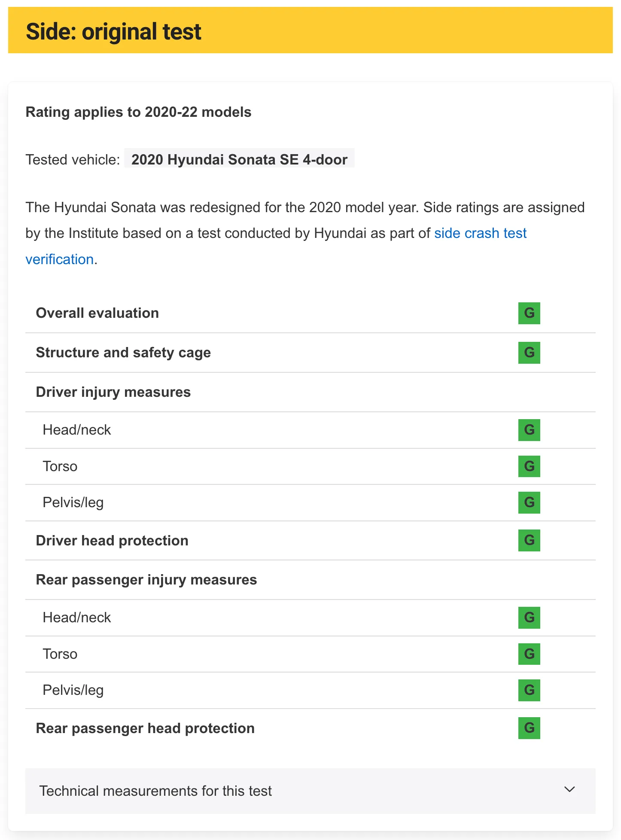
Task: Click the Side: original test yellow header
Action: point(310,30)
